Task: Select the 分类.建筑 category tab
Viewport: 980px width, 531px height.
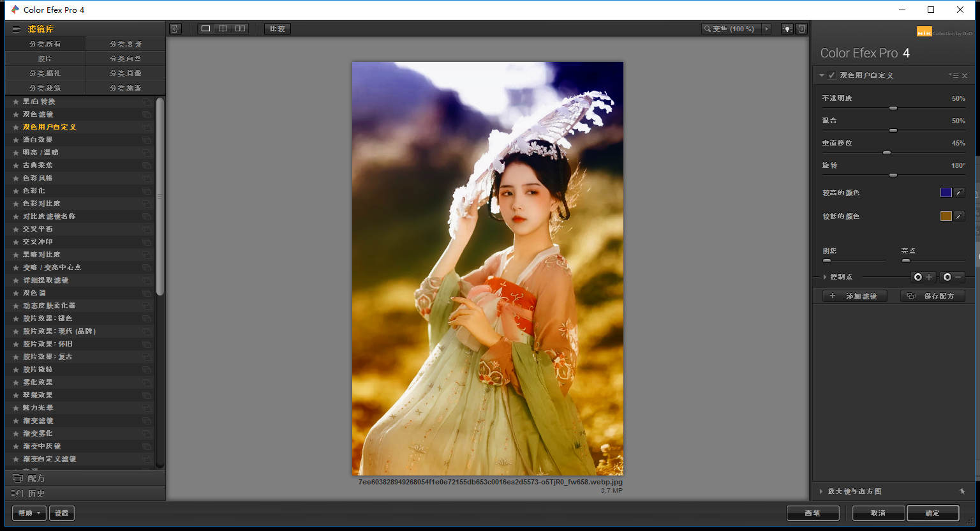Action: [x=45, y=88]
